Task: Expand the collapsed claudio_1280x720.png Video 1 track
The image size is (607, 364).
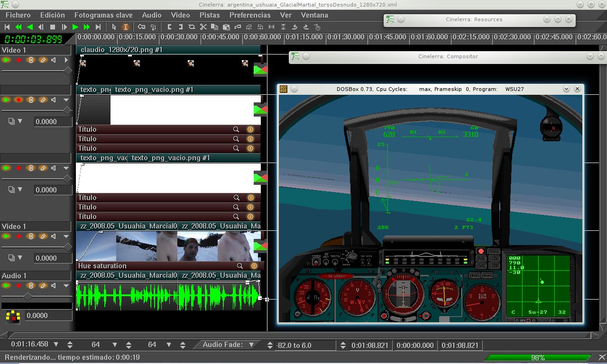Action: (x=66, y=60)
